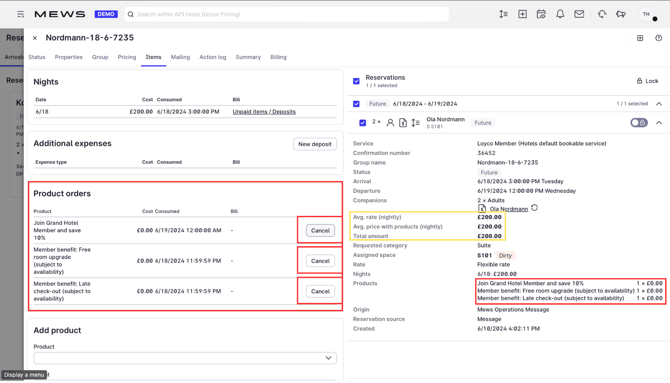Click the plus-box create icon in top bar
670x383 pixels.
(x=522, y=14)
